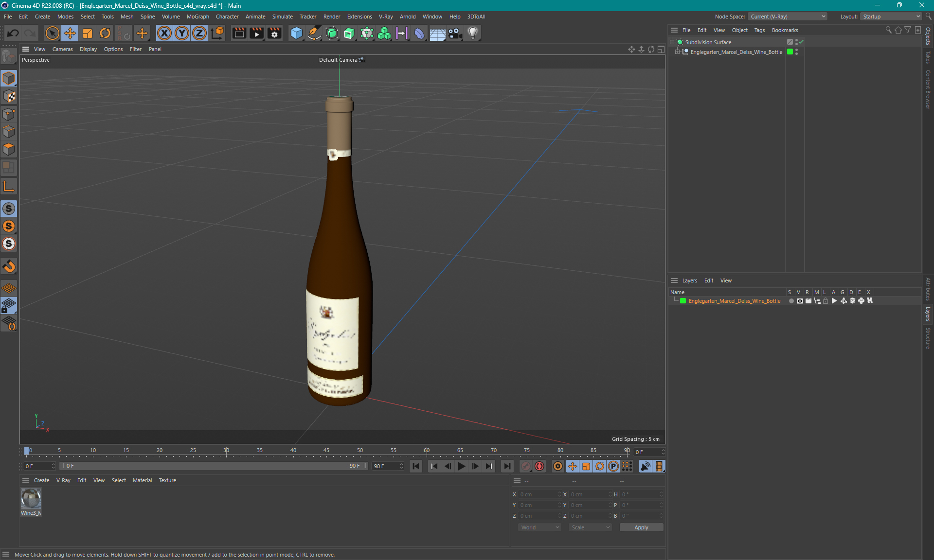Click the Workplane lock icon in left palette
This screenshot has height=560, width=934.
pyautogui.click(x=9, y=306)
